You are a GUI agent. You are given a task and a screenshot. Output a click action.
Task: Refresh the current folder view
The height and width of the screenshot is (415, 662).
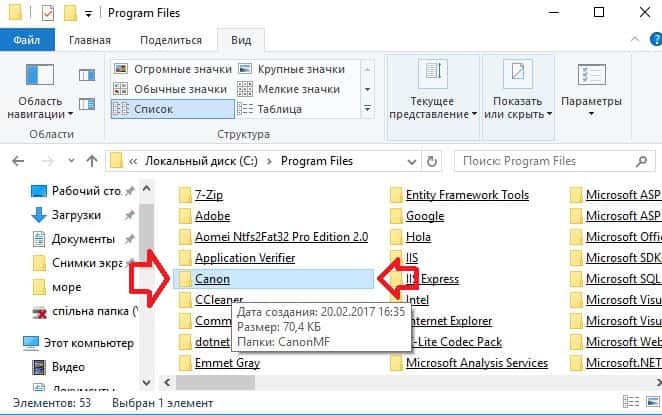pyautogui.click(x=431, y=162)
